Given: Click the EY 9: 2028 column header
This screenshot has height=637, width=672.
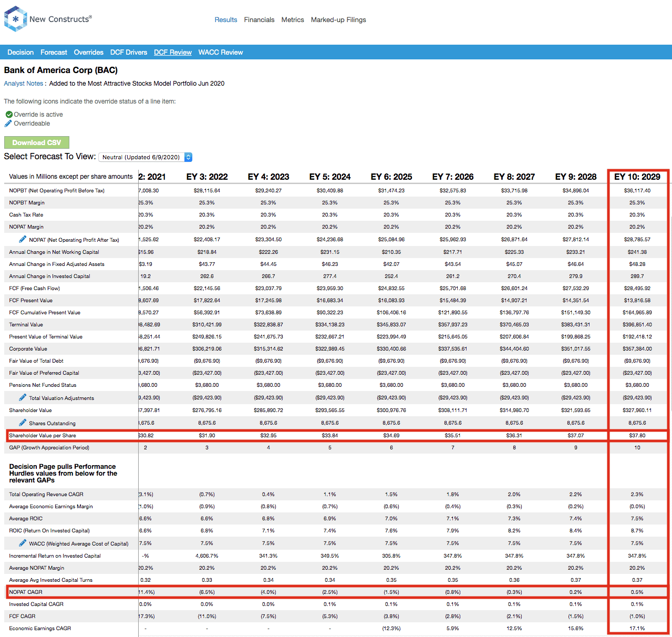Looking at the screenshot, I should [x=576, y=177].
